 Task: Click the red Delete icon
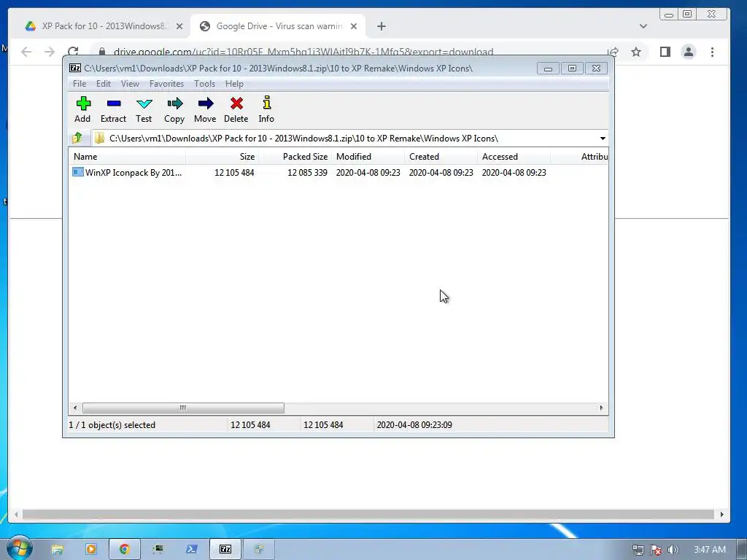[236, 104]
